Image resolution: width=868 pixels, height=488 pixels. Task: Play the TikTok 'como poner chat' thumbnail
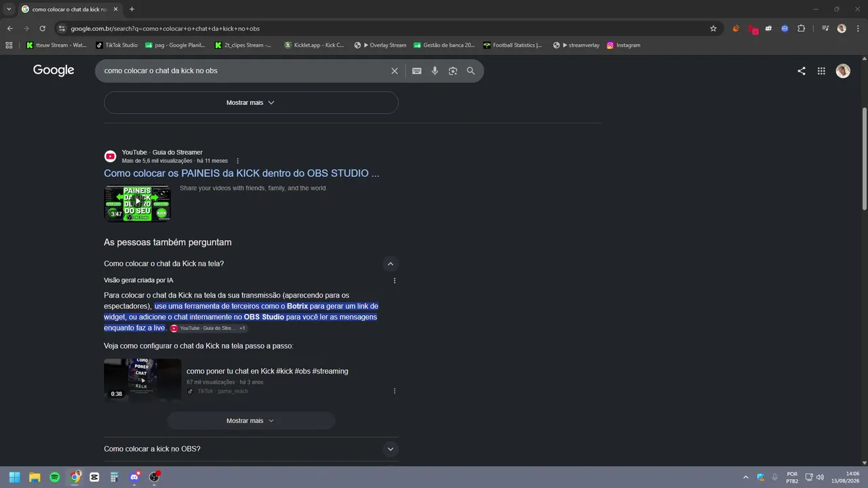[142, 380]
